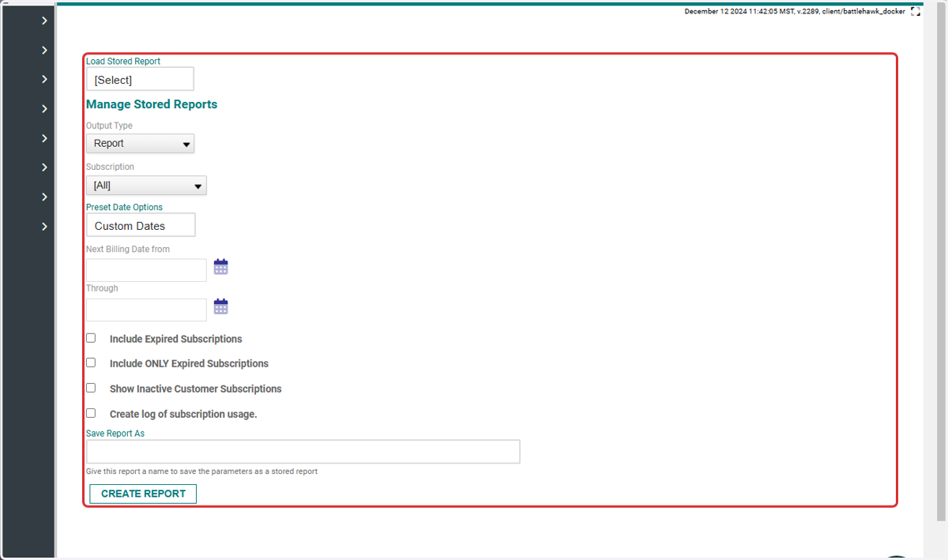The width and height of the screenshot is (948, 560).
Task: Open Manage Stored Reports link
Action: (x=152, y=104)
